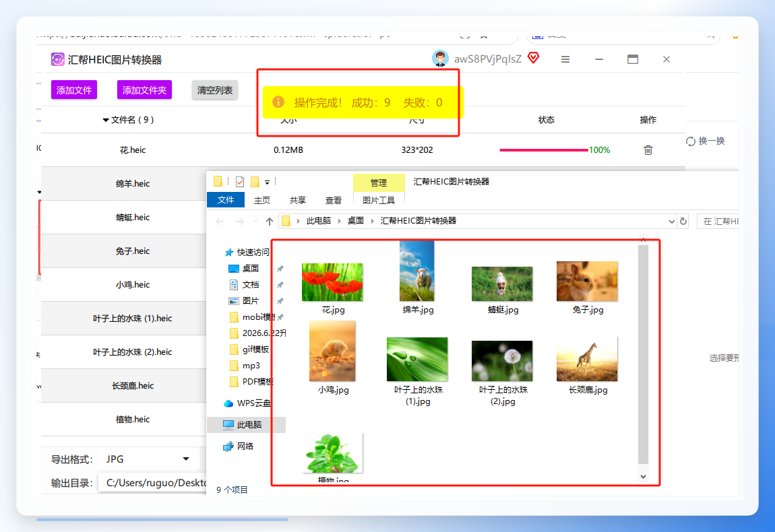775x532 pixels.
Task: Click the Explorer back arrow
Action: pos(220,222)
